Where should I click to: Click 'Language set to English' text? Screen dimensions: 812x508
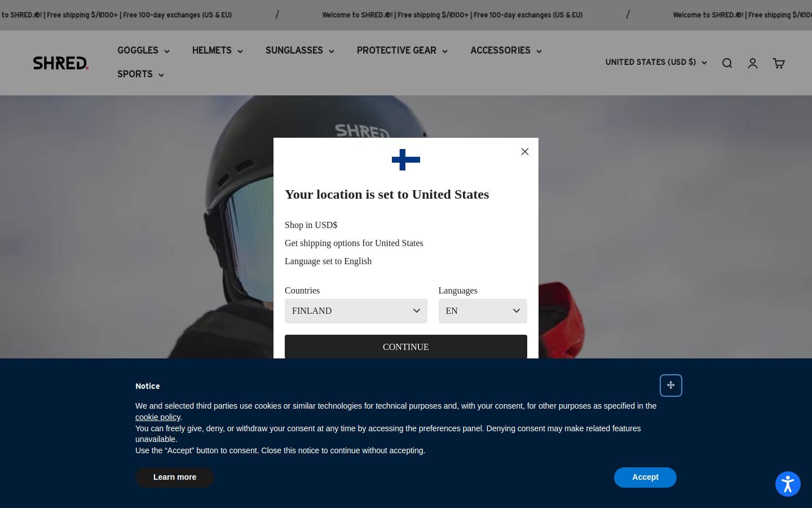[328, 261]
